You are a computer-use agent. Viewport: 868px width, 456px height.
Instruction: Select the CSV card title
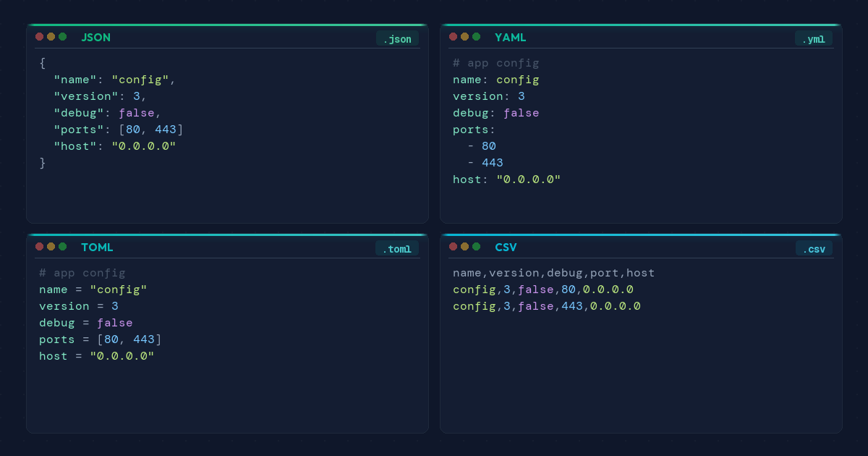click(x=506, y=247)
